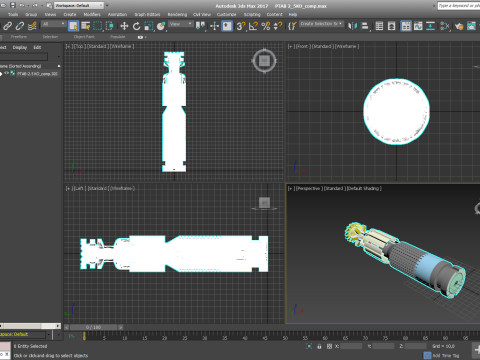Open Edit Named Selection Sets
The width and height of the screenshot is (480, 360).
(292, 26)
